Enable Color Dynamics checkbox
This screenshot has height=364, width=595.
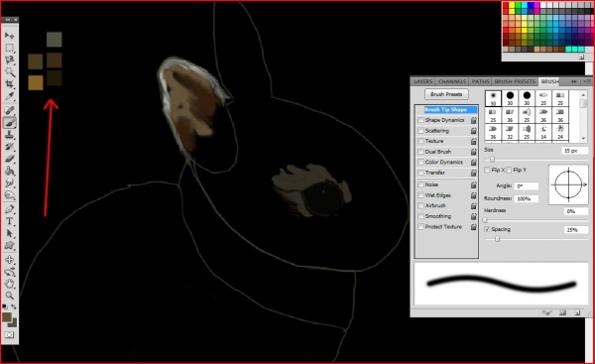pos(420,162)
